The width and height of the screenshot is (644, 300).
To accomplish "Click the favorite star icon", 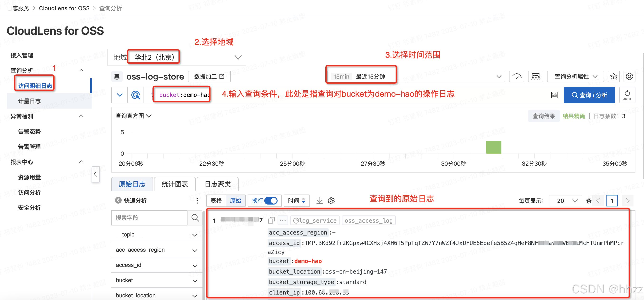I will pyautogui.click(x=614, y=76).
